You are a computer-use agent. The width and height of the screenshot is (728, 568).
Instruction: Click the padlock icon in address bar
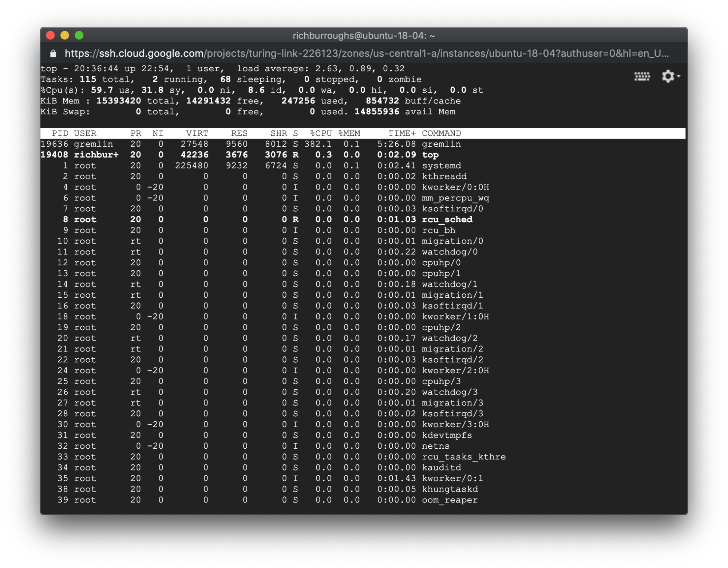53,53
